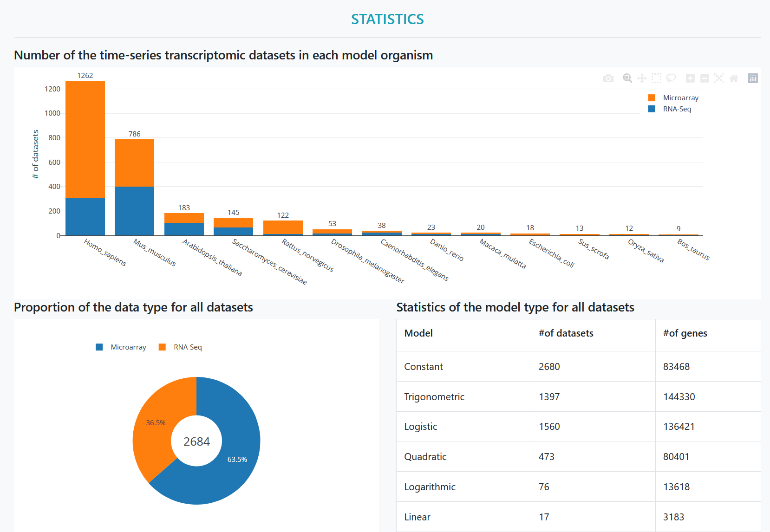Click the '#of datasets' column header
Viewport: 770px width, 532px height.
coord(566,333)
